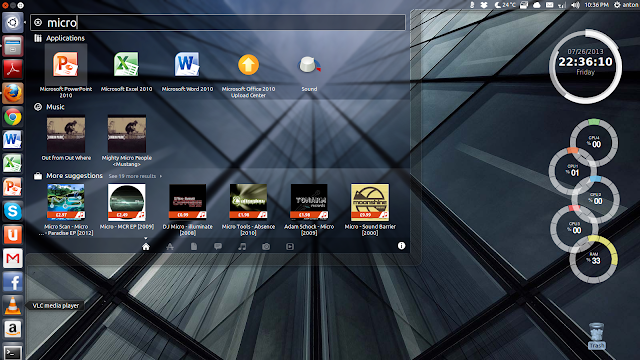
Task: Open Gmail from the launcher
Action: point(13,258)
